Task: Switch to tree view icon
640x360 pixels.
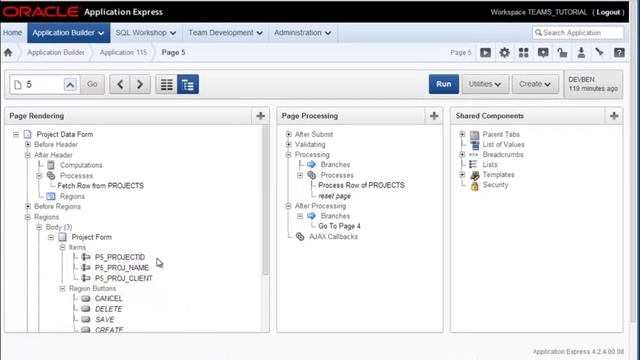Action: tap(188, 84)
